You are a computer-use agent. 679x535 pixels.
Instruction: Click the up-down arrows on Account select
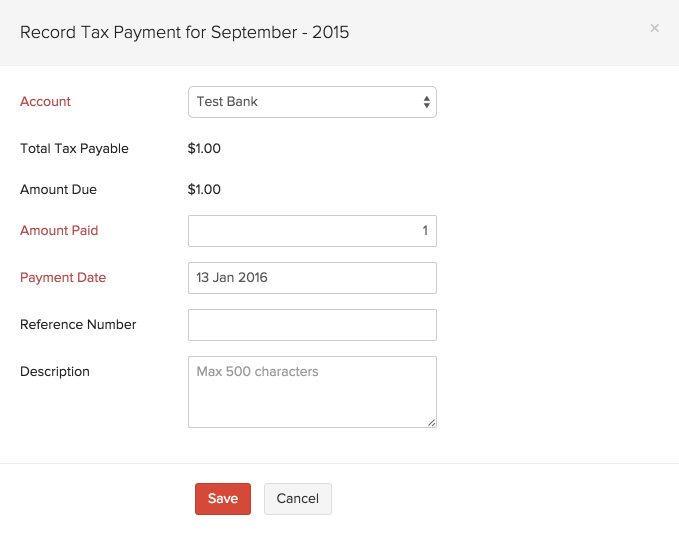[427, 102]
